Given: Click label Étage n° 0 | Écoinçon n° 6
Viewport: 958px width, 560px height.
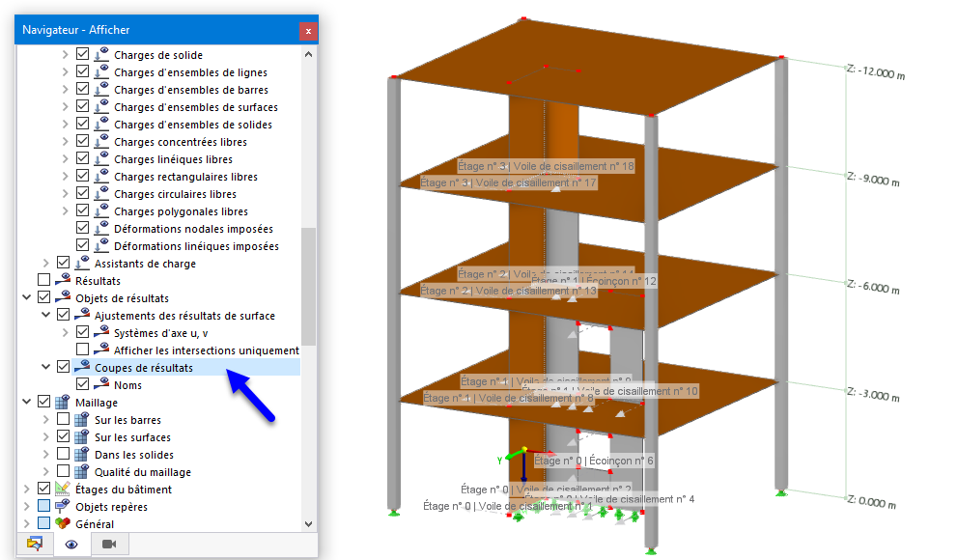Looking at the screenshot, I should 594,462.
